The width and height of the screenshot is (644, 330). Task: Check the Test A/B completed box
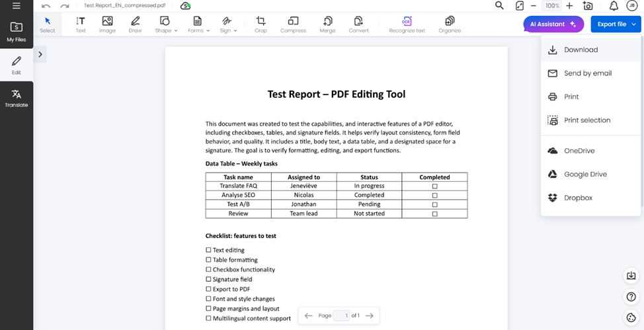[x=434, y=204]
